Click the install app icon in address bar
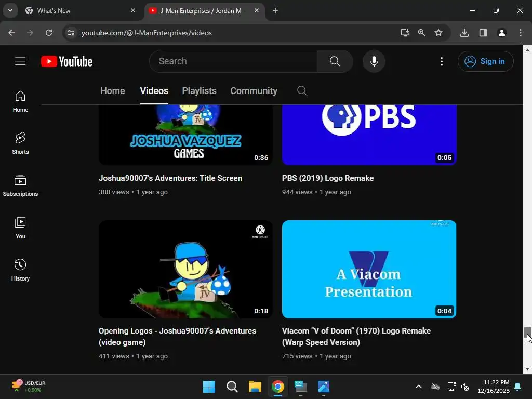 pyautogui.click(x=405, y=33)
